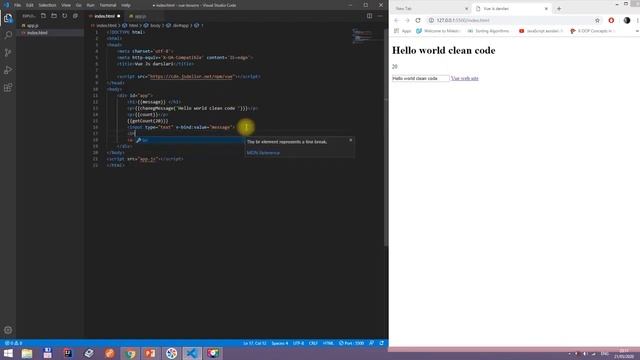Open Chrome profile avatar
The image size is (640, 360).
(627, 20)
